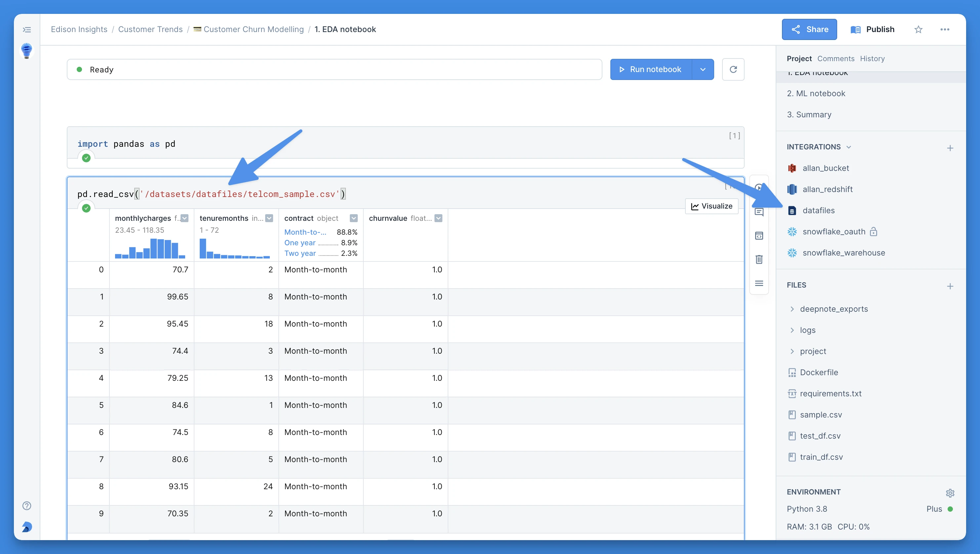This screenshot has height=554, width=980.
Task: Collapse the INTEGRATIONS section chevron
Action: (848, 147)
